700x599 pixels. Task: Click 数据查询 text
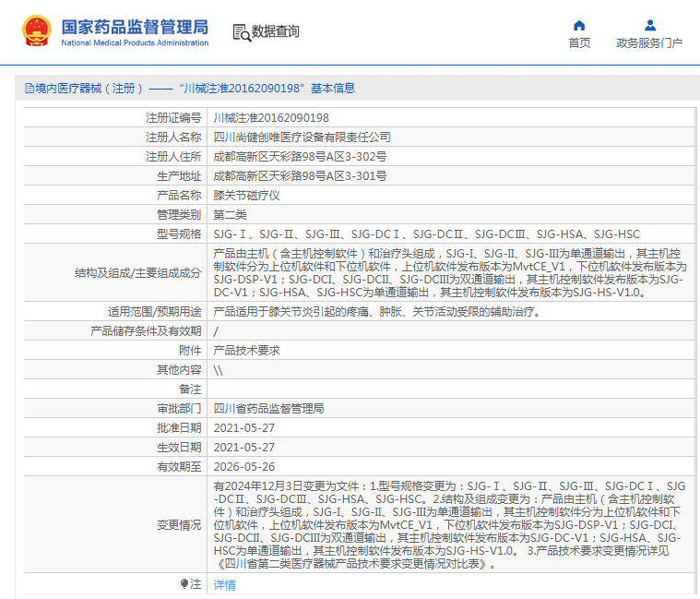(276, 31)
